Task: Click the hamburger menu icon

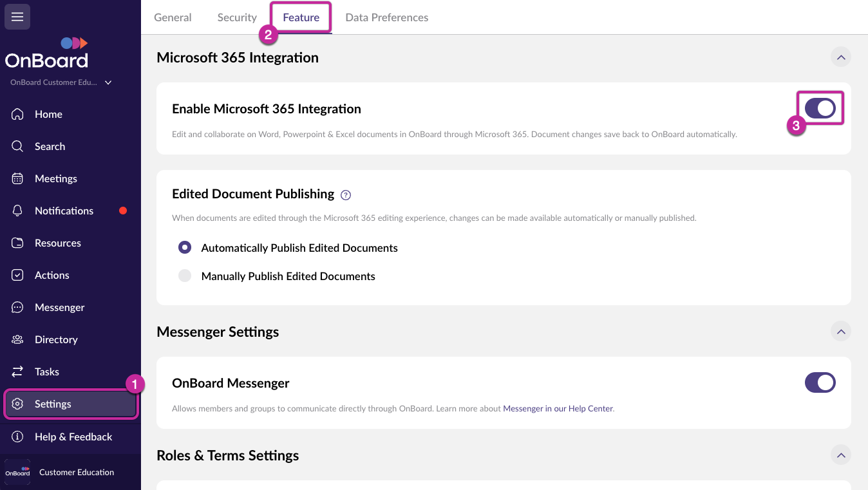Action: pos(17,17)
